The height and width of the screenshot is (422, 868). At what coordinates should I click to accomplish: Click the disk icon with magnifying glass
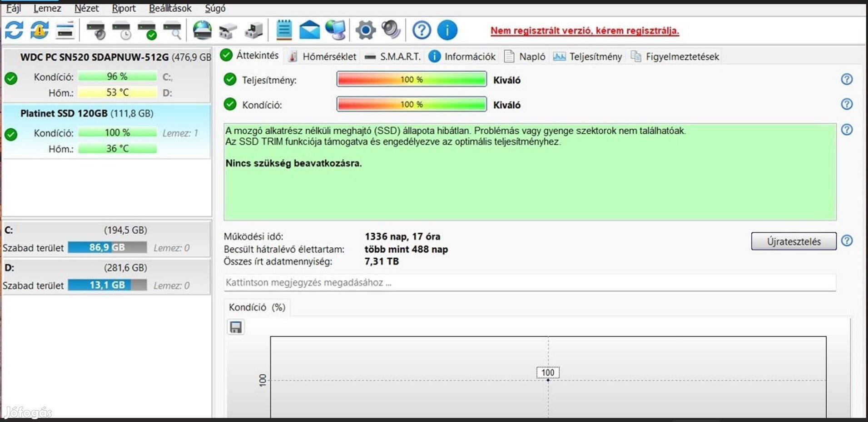pos(173,30)
